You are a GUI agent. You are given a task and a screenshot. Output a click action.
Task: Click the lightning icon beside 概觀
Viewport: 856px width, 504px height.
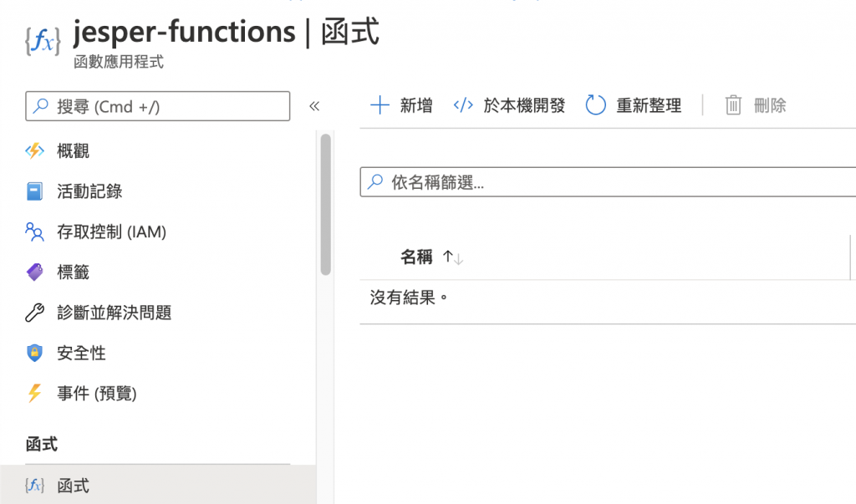pyautogui.click(x=34, y=150)
